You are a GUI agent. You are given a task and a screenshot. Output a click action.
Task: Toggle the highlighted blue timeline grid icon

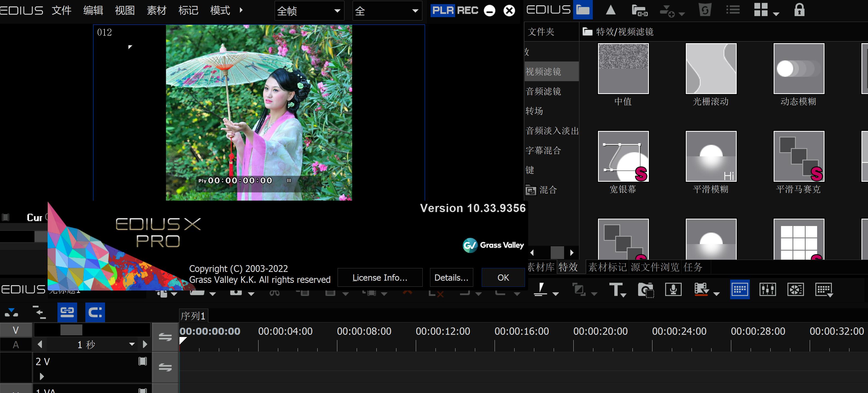click(x=740, y=289)
